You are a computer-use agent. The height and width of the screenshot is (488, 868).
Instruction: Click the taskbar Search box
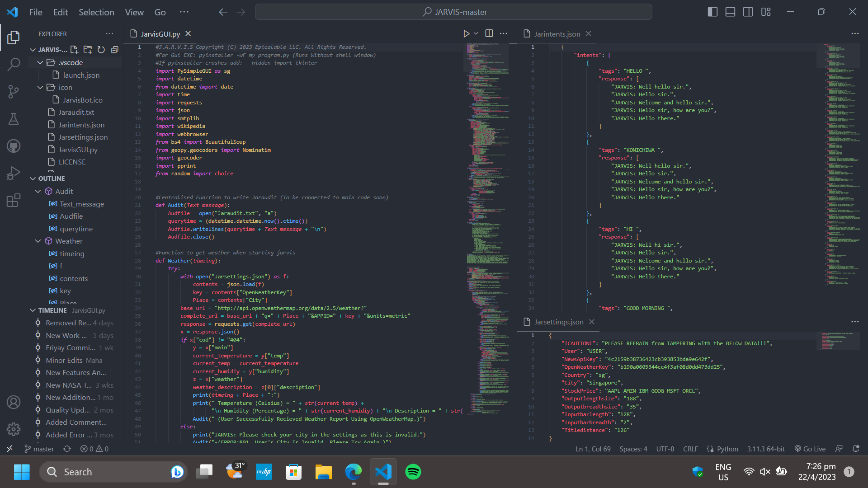[x=113, y=472]
